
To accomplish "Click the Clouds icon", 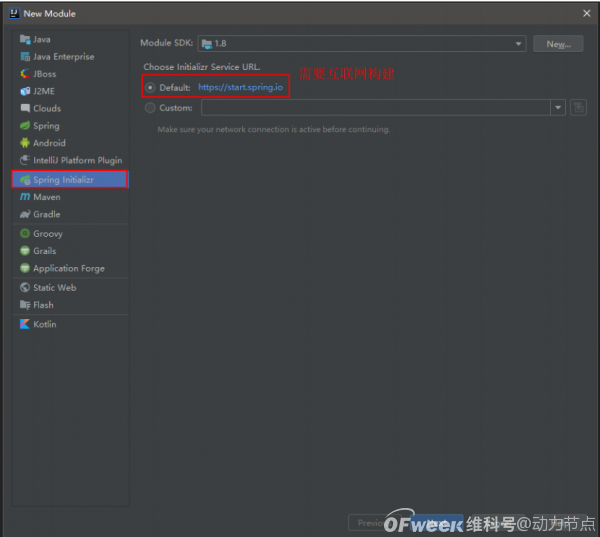I will pos(25,108).
